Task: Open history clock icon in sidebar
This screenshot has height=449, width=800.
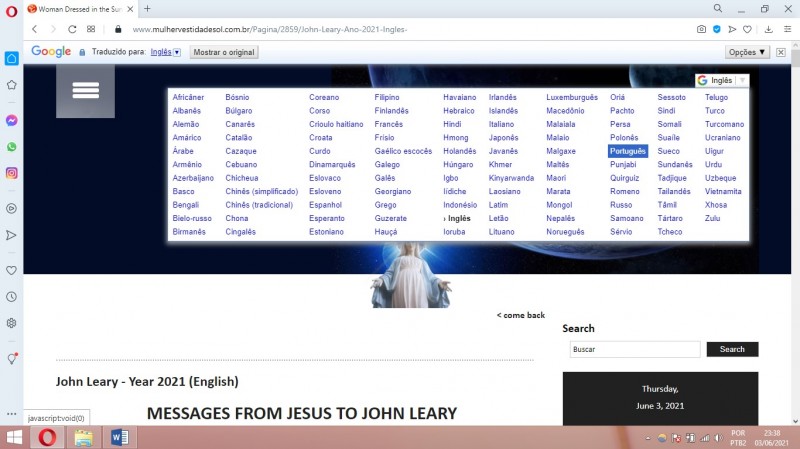Action: coord(12,297)
